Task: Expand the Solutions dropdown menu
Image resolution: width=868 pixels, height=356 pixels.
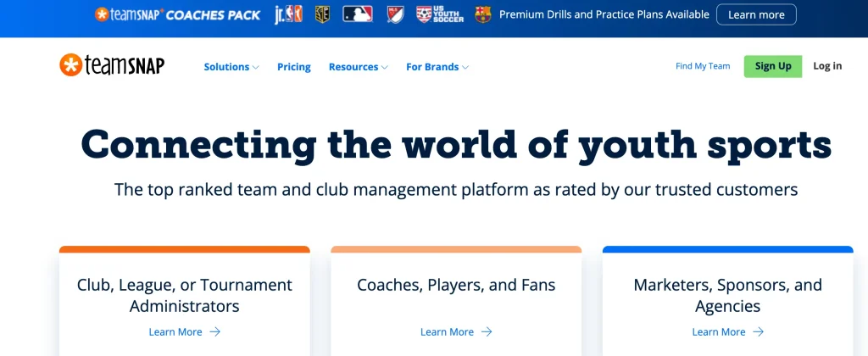Action: (231, 67)
